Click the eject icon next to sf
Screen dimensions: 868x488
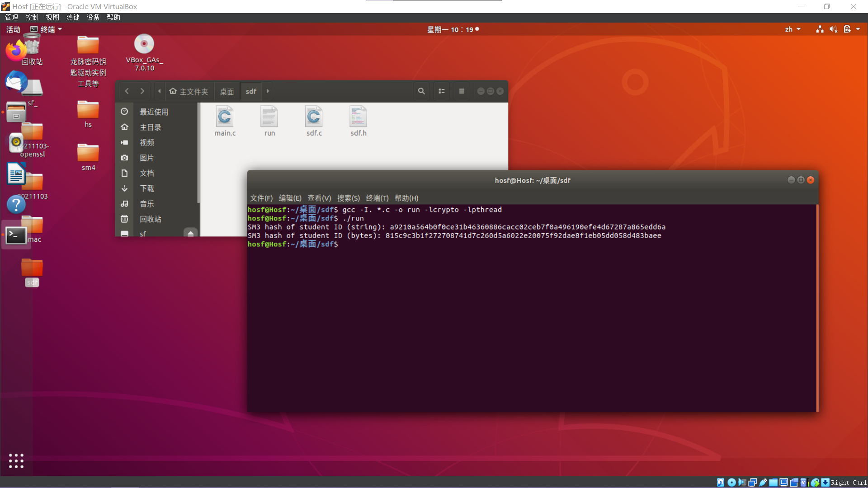click(190, 234)
